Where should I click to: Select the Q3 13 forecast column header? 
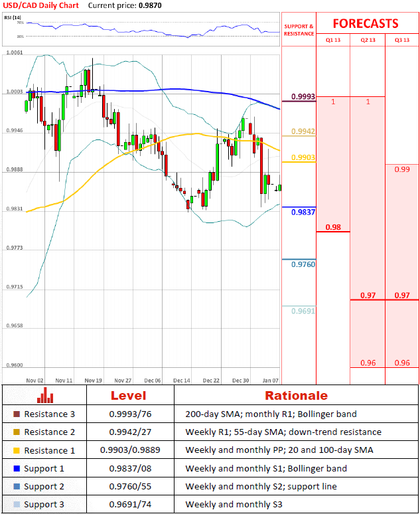coord(402,40)
